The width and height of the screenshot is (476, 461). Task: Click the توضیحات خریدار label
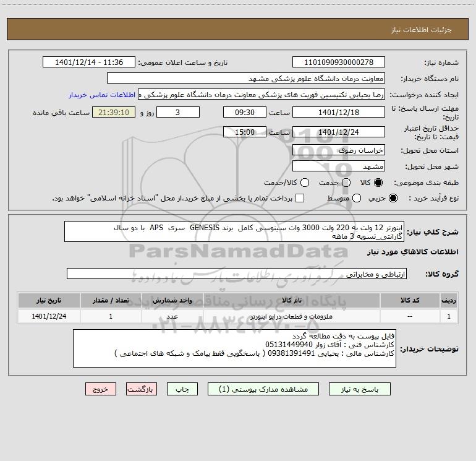click(429, 349)
